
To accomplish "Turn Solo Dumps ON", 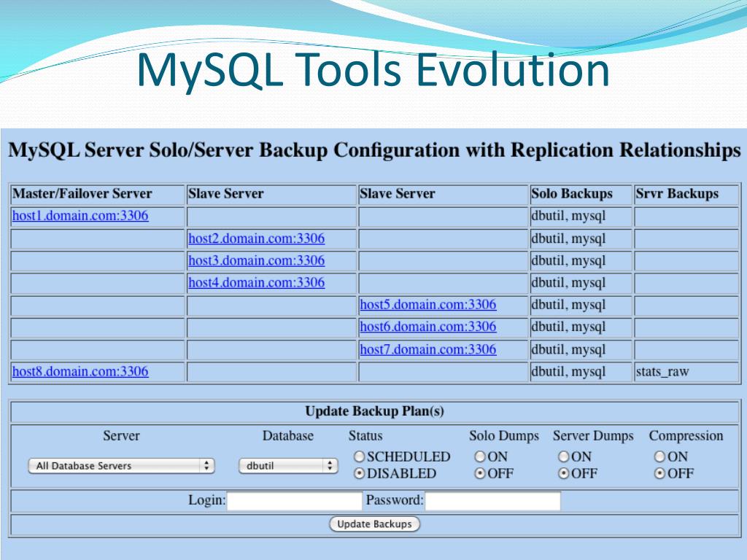I will (x=480, y=456).
